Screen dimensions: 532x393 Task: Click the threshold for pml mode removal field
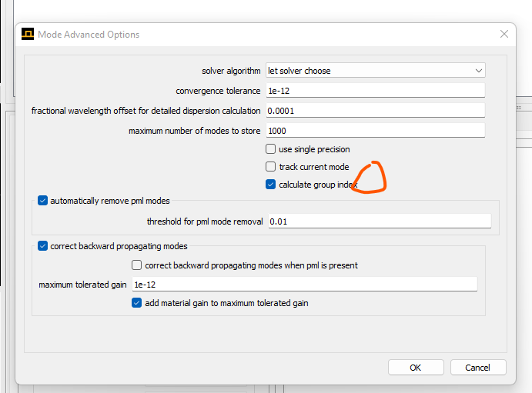[380, 221]
